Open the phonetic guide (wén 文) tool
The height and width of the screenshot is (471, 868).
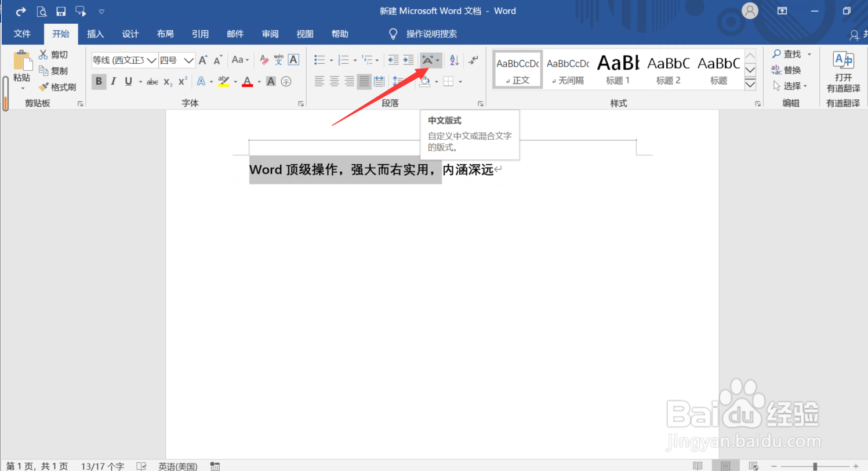tap(279, 60)
